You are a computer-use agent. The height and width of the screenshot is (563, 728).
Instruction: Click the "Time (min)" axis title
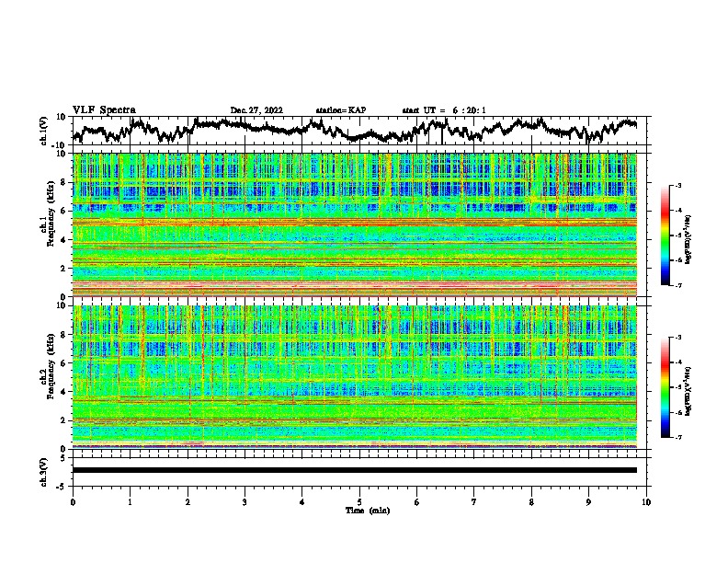coord(368,511)
